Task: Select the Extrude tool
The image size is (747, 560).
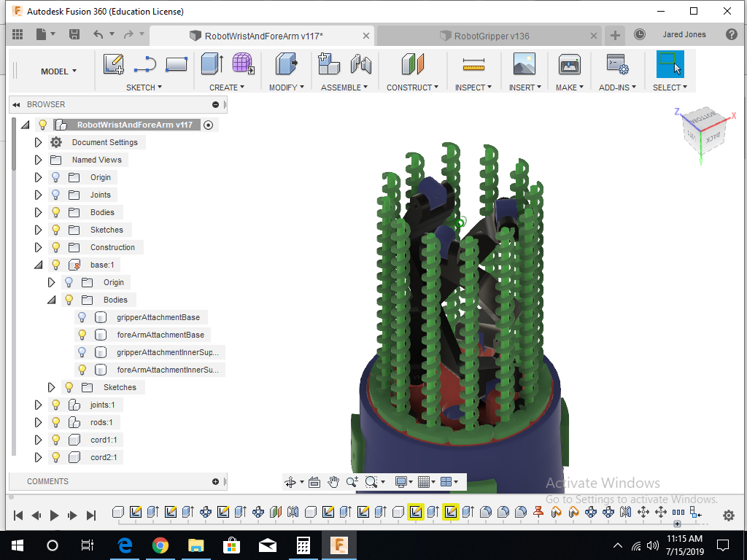Action: (212, 64)
